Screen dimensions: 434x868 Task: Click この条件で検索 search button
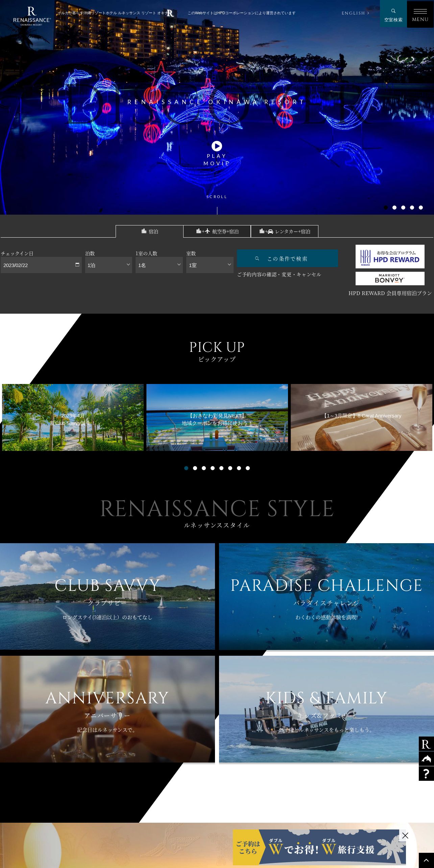pos(287,258)
